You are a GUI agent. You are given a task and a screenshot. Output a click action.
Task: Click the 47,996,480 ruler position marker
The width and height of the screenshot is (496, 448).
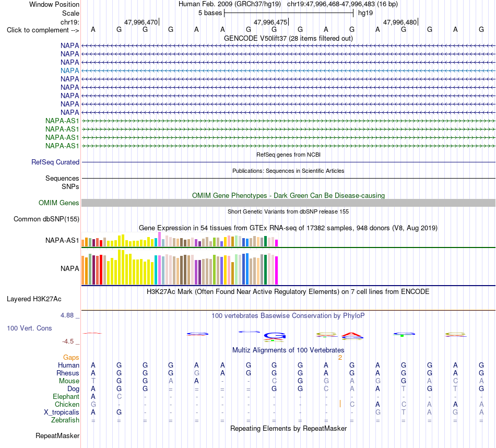point(400,22)
